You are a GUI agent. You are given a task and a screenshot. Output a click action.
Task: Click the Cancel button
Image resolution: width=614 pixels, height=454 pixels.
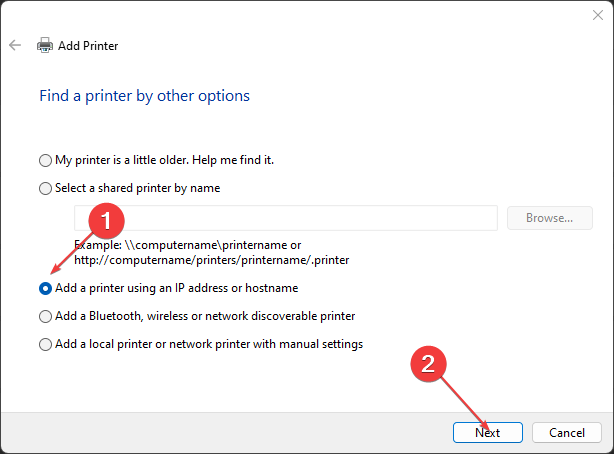pos(567,432)
